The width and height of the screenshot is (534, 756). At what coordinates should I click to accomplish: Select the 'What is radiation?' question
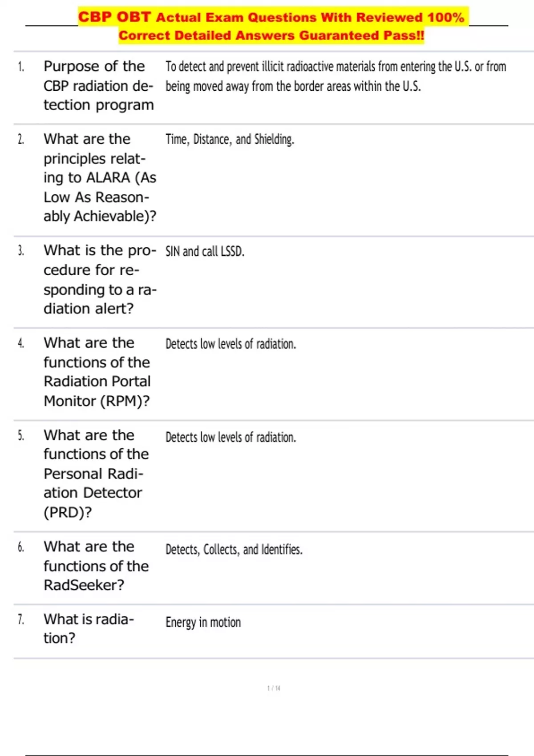tap(88, 628)
